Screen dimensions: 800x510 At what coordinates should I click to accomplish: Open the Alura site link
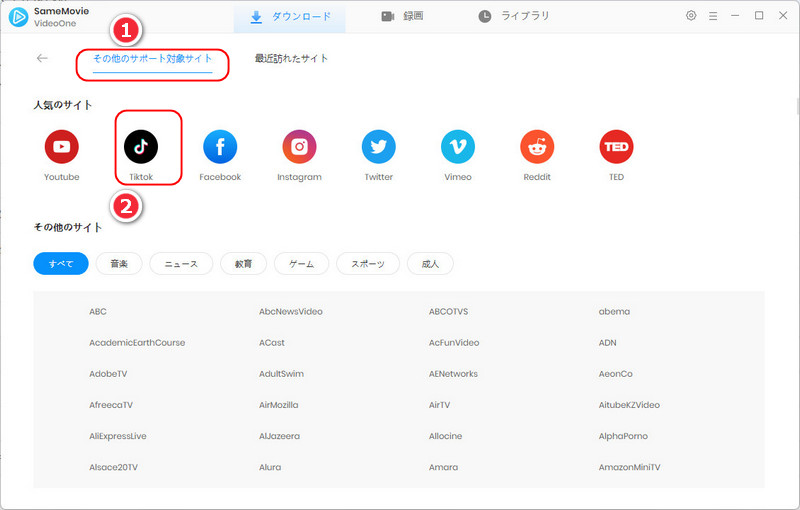click(x=270, y=467)
